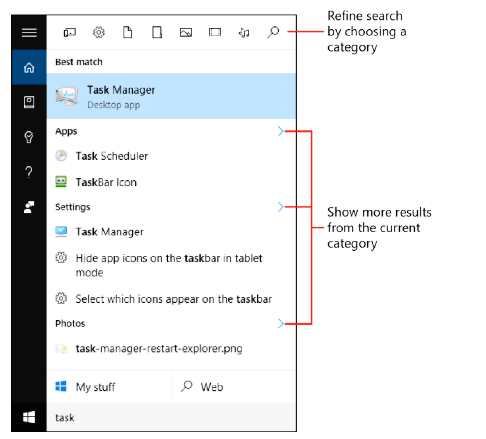This screenshot has height=439, width=486.
Task: Open the Notebook icon in sidebar
Action: coord(29,102)
